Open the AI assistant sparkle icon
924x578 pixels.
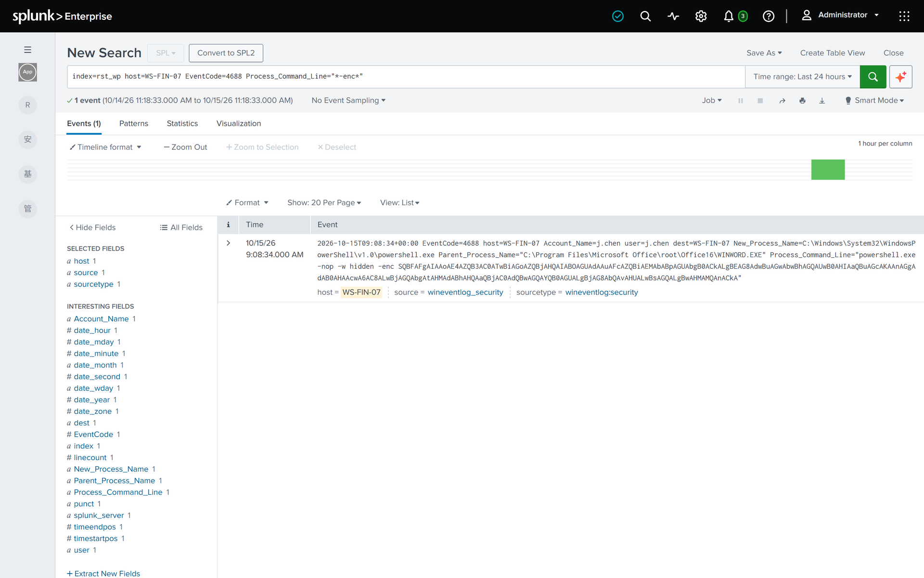pyautogui.click(x=900, y=77)
